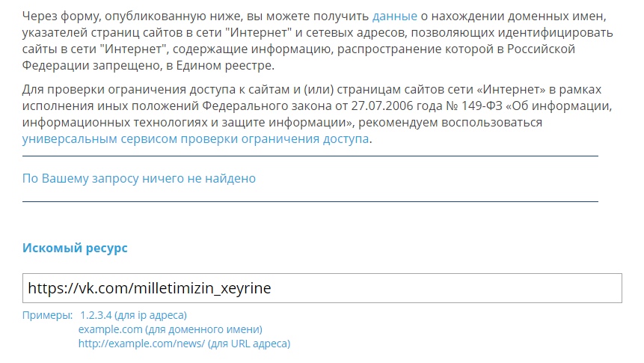Click the "Федерального закона" words
This screenshot has height=363, width=644.
pos(266,106)
